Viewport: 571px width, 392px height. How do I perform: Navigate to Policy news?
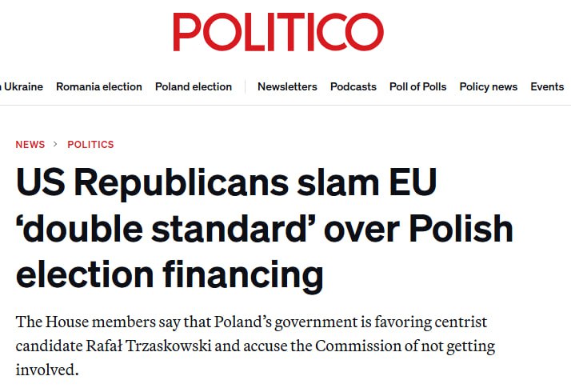coord(488,86)
